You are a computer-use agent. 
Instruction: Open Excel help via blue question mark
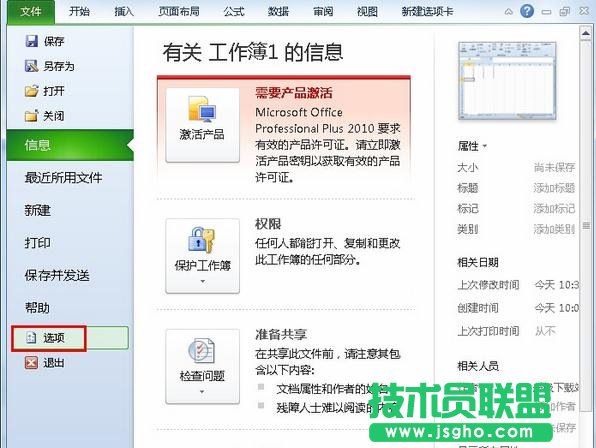(527, 11)
